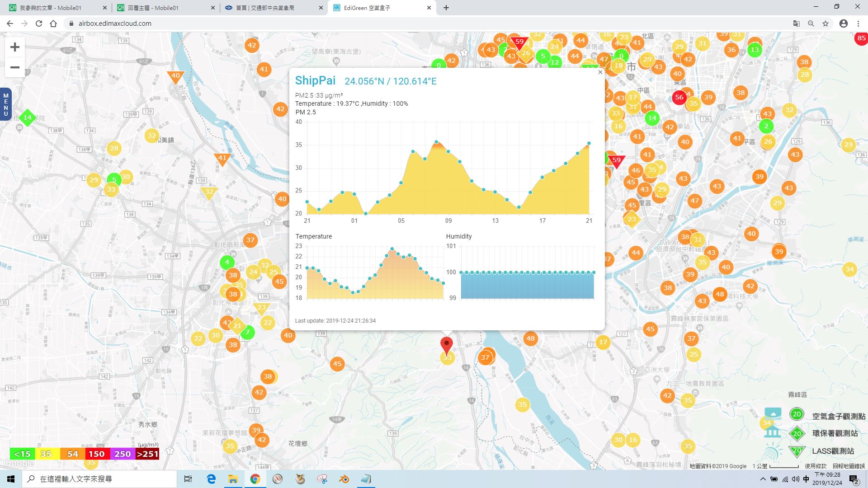This screenshot has height=488, width=868.
Task: Open the 回報地圖錯誤 report link
Action: click(x=849, y=466)
